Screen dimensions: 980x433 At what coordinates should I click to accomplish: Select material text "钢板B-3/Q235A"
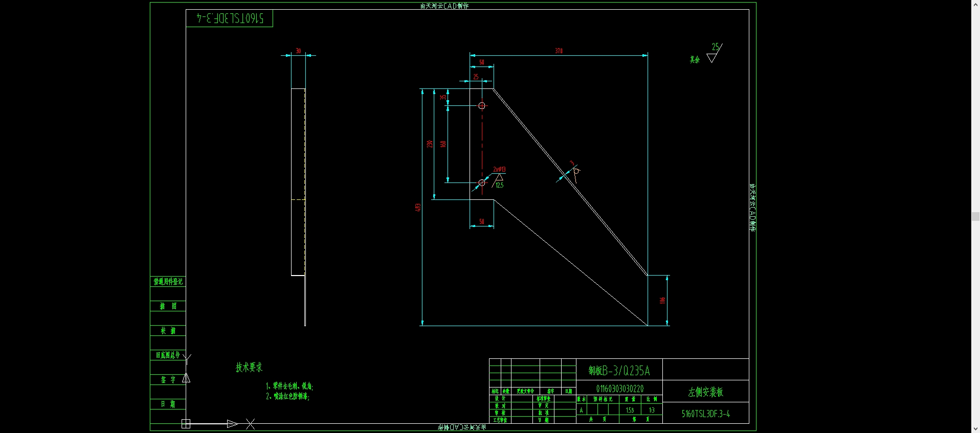pos(619,371)
